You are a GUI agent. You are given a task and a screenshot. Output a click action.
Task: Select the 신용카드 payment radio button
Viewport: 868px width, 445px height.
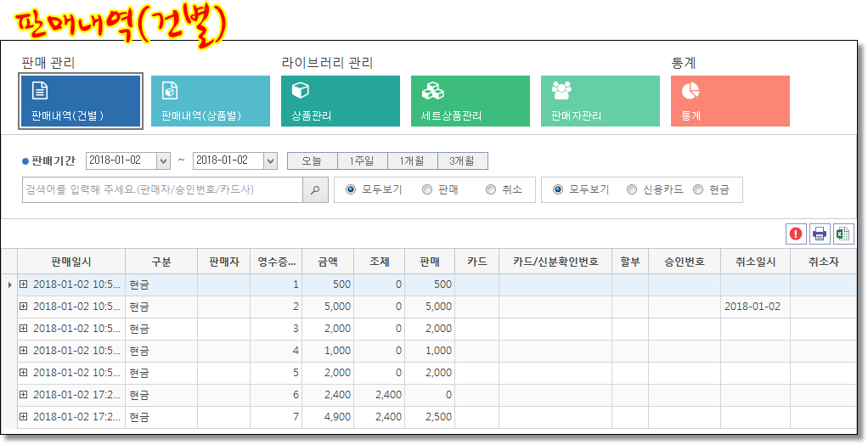point(632,190)
